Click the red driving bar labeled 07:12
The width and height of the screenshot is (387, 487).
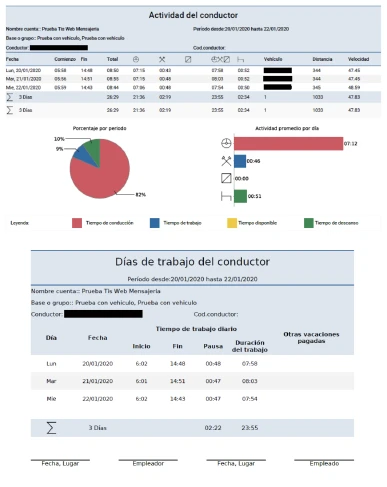289,143
